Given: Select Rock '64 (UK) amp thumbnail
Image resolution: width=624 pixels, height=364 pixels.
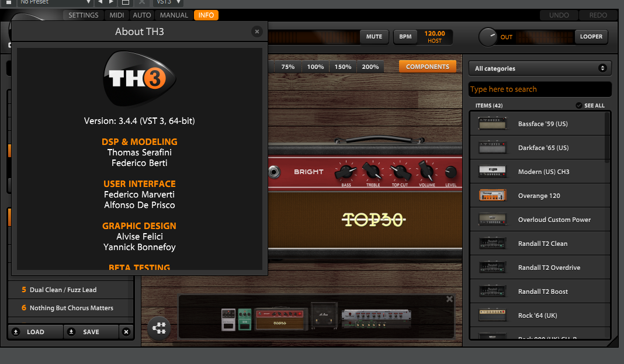Looking at the screenshot, I should (493, 315).
